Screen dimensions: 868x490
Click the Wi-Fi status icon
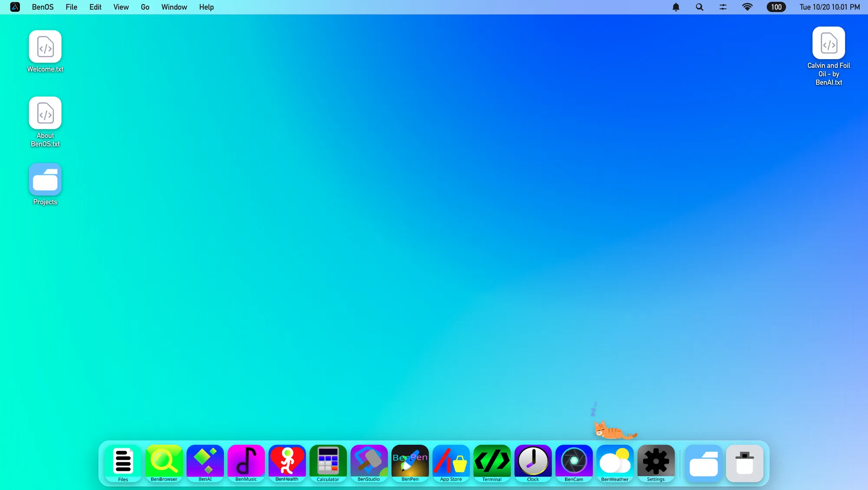tap(747, 7)
